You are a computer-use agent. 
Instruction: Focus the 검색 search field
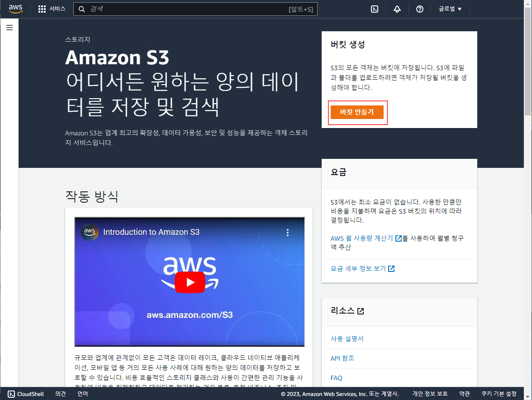pyautogui.click(x=195, y=9)
